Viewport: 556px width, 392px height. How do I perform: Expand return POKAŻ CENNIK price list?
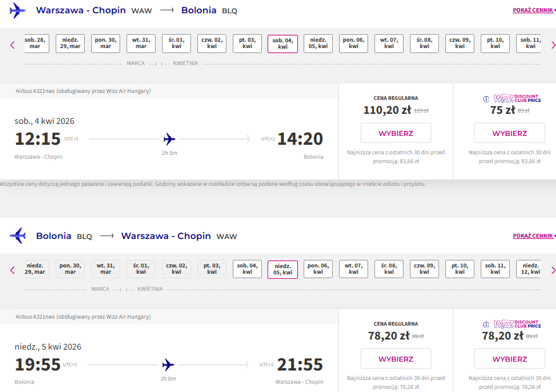(534, 236)
